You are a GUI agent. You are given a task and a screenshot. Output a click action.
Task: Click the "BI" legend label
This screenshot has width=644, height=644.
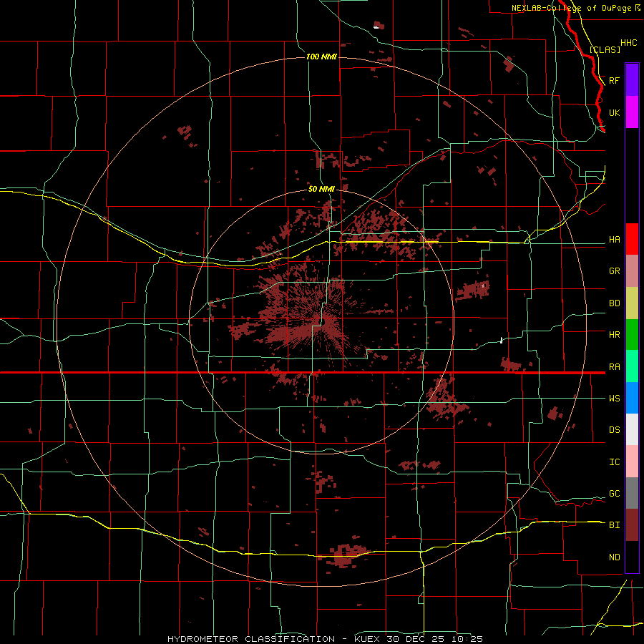[x=614, y=525]
